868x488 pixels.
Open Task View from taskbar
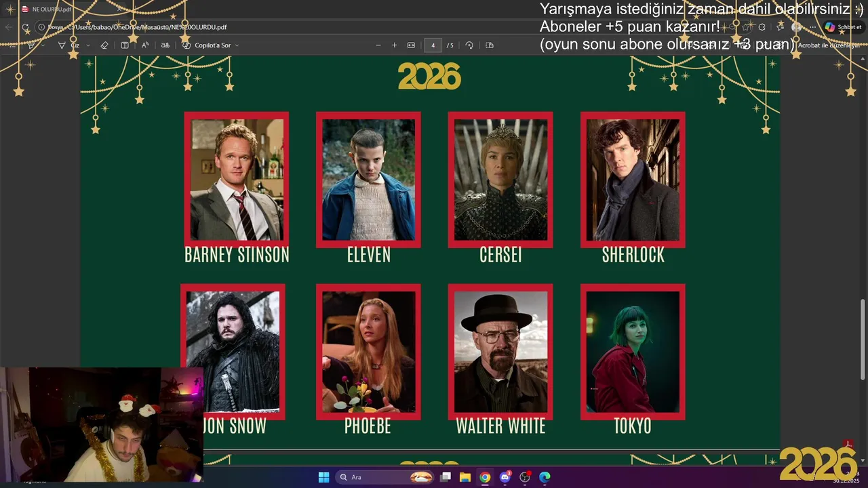click(446, 477)
